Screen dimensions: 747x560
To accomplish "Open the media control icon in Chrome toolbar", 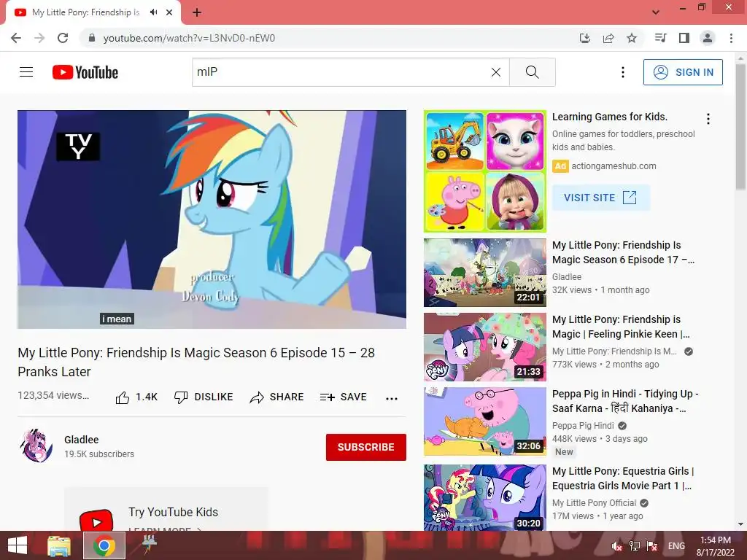I will [x=660, y=38].
